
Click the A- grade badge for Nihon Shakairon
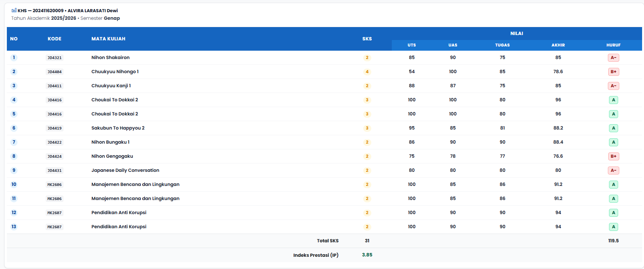tap(613, 58)
